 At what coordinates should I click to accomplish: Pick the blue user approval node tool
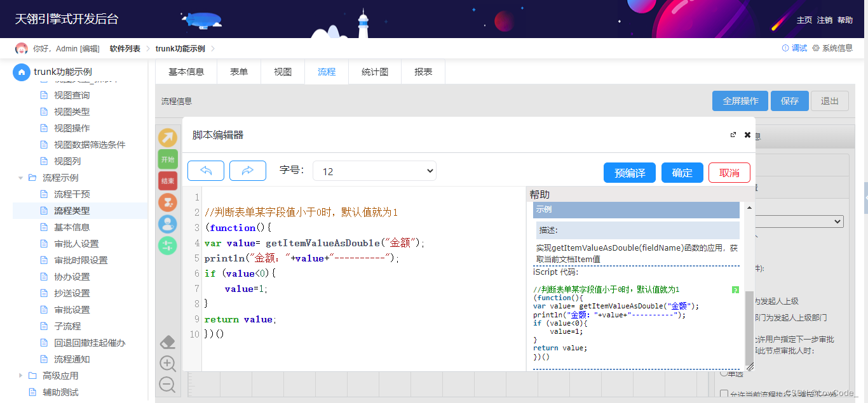click(168, 224)
